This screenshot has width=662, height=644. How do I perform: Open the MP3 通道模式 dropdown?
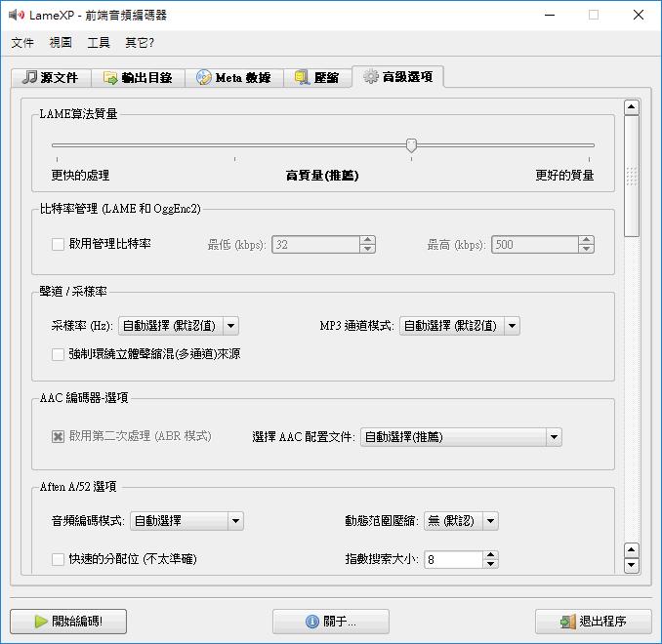(x=459, y=326)
